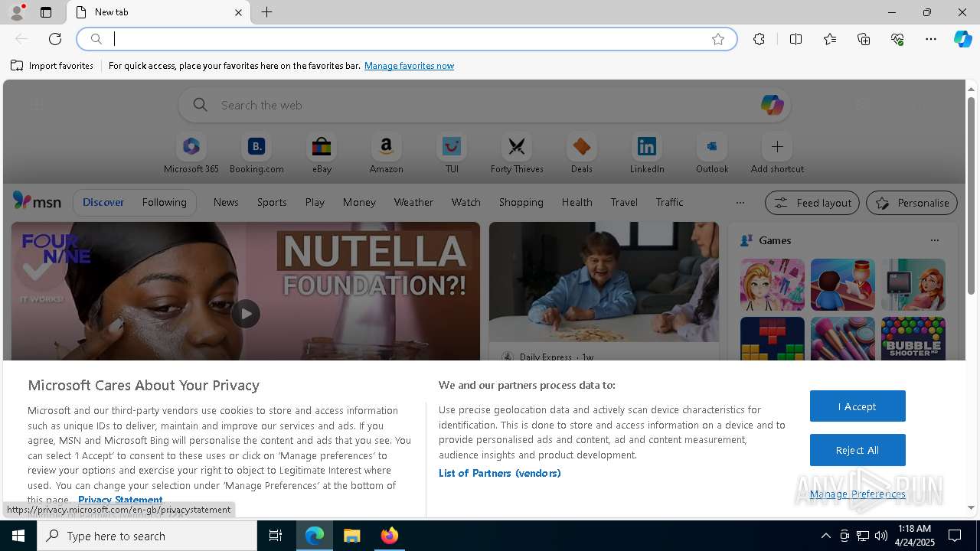Open Forty Thieves shortcut
This screenshot has height=551, width=980.
click(517, 154)
